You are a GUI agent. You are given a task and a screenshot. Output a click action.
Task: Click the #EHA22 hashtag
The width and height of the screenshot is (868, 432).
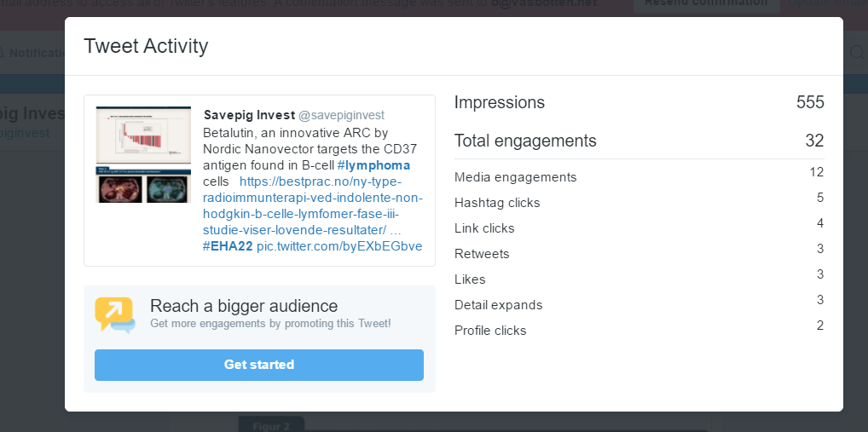point(228,246)
